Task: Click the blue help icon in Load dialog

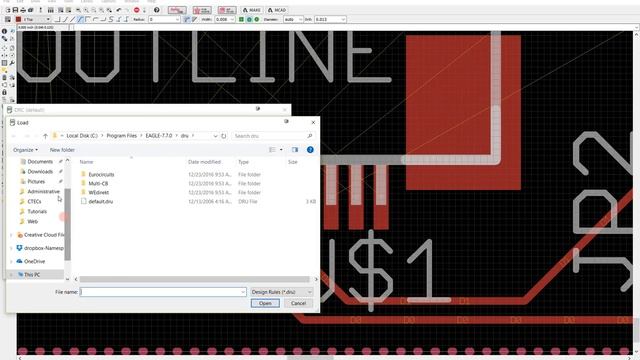Action: tap(310, 150)
